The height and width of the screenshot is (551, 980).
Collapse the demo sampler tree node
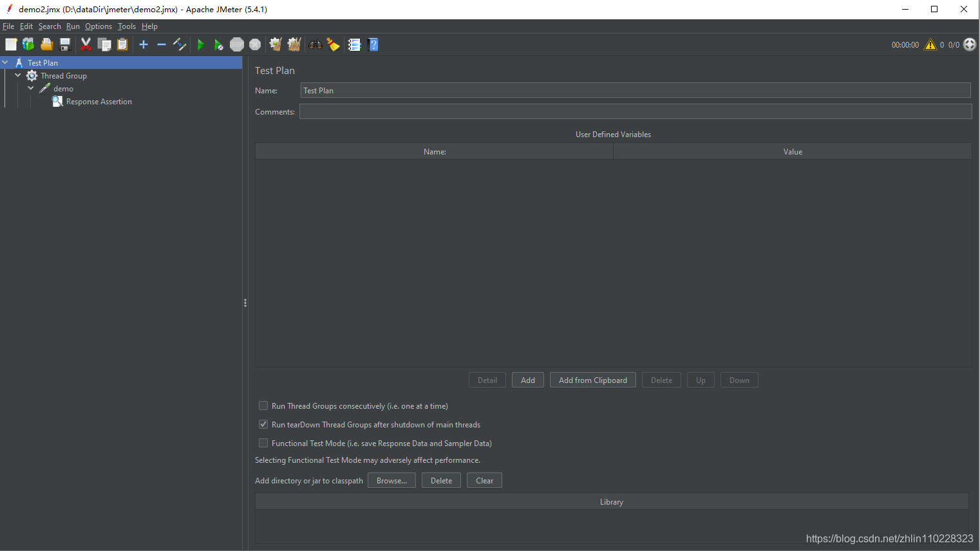pyautogui.click(x=31, y=88)
